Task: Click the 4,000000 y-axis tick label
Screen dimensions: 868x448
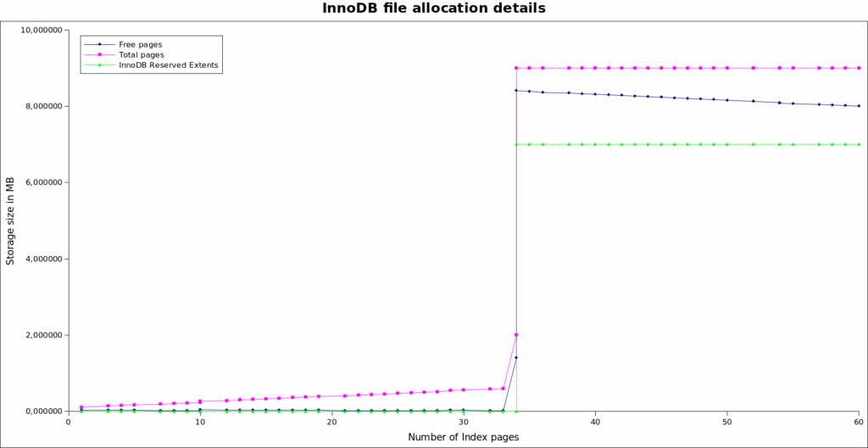Action: (42, 259)
